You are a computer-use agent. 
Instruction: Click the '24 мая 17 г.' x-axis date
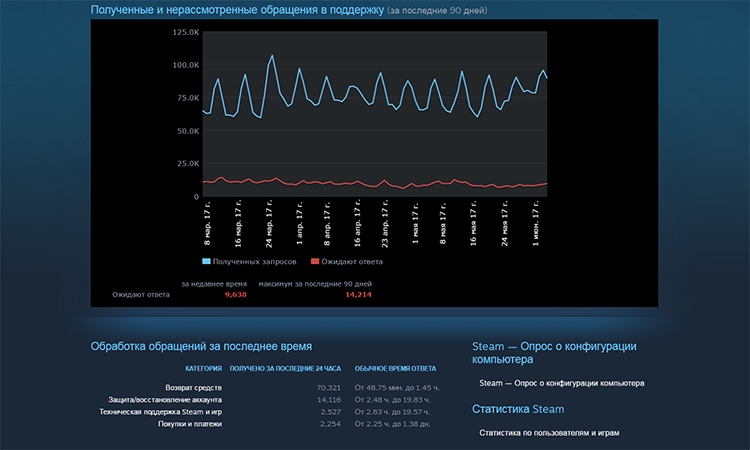(505, 223)
